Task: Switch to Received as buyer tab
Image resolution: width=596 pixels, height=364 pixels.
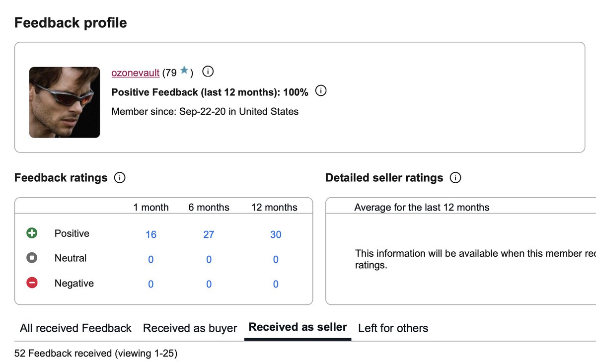Action: tap(190, 328)
